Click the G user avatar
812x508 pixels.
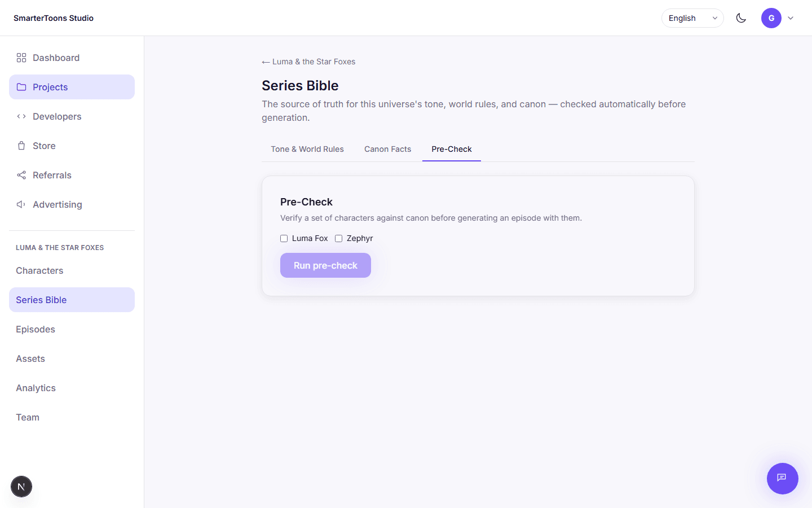click(x=771, y=18)
